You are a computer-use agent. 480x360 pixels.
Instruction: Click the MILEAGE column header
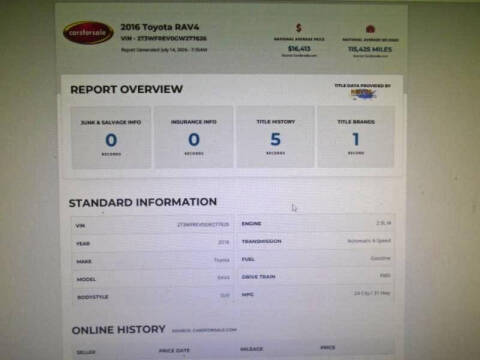click(252, 349)
